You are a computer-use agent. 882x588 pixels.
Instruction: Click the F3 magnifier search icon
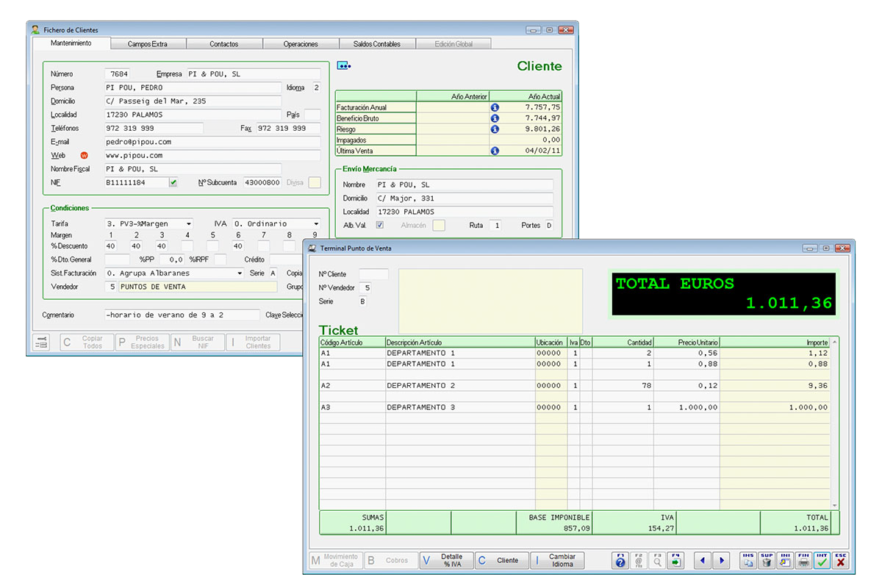tap(657, 561)
